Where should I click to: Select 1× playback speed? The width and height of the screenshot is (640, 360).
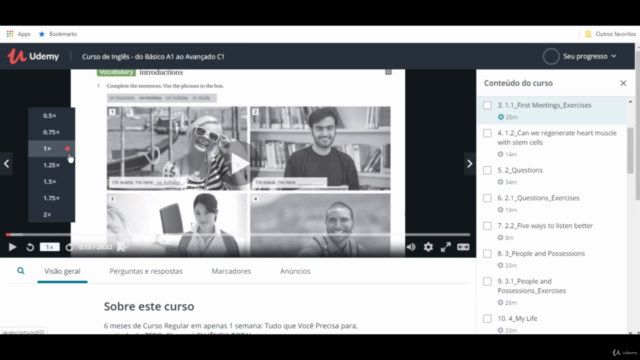[51, 149]
